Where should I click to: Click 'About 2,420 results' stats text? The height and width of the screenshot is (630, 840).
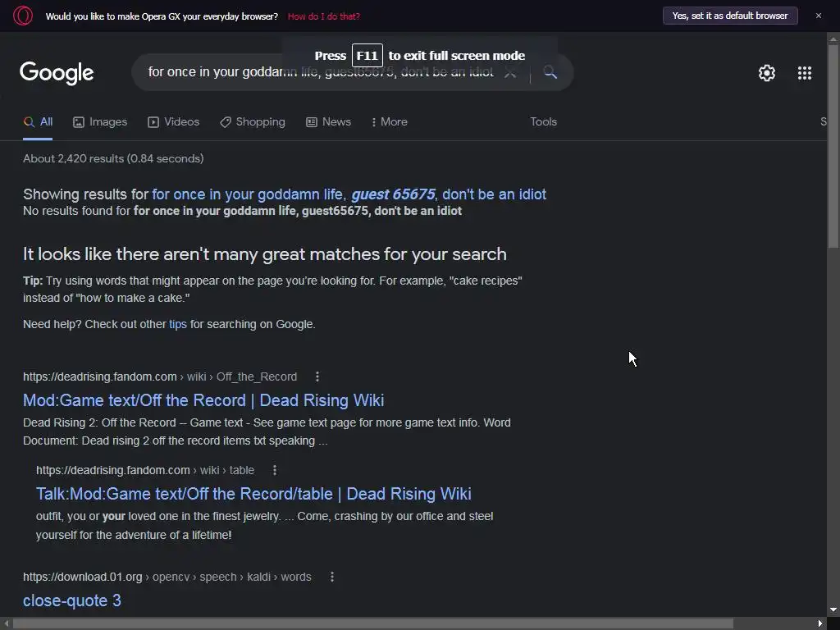[x=113, y=158]
